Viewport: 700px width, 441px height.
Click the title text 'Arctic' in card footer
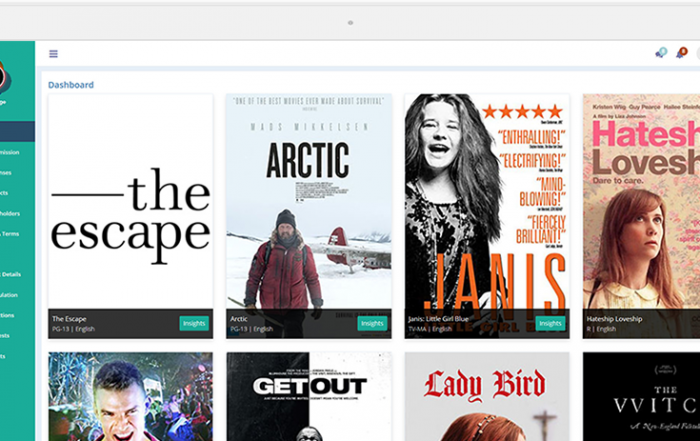click(x=239, y=319)
